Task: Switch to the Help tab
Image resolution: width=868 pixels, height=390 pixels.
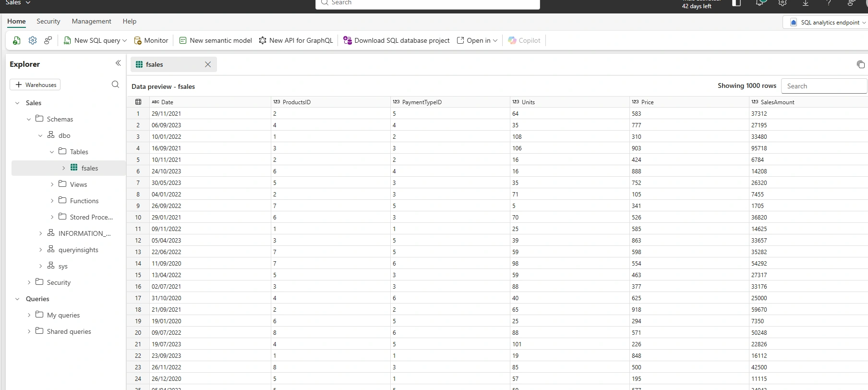Action: point(130,22)
